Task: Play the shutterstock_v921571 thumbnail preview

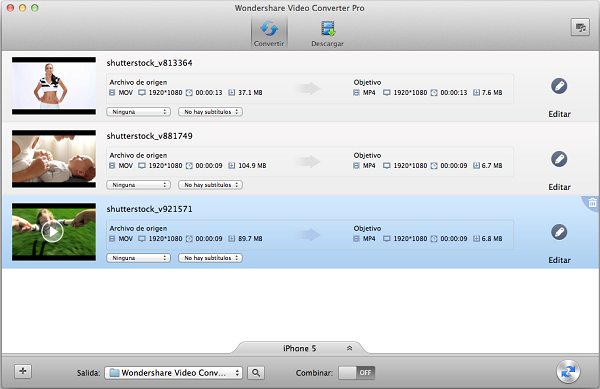Action: click(x=52, y=231)
